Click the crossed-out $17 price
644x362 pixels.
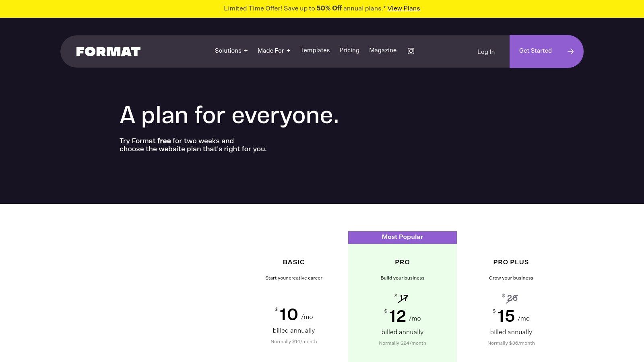[402, 298]
